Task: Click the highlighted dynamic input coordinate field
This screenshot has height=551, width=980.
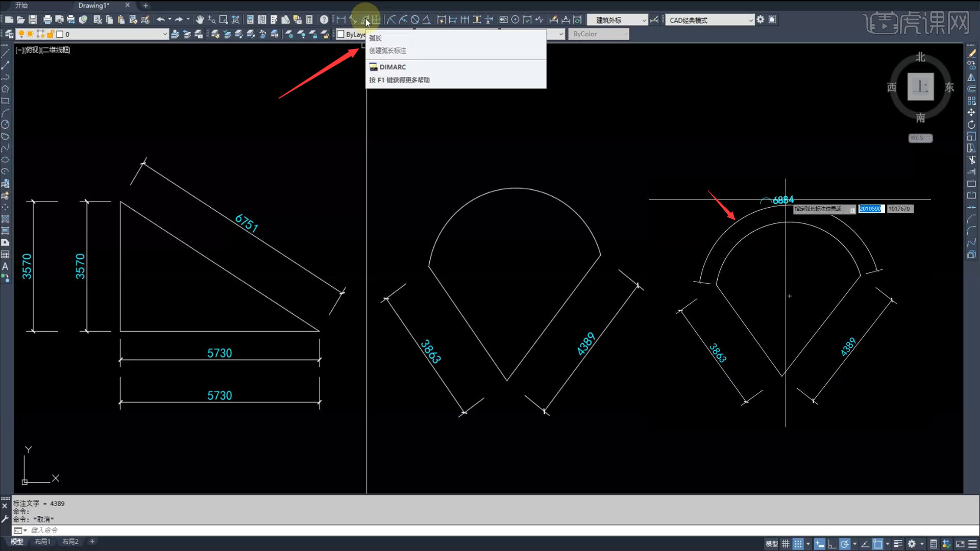Action: pos(871,209)
